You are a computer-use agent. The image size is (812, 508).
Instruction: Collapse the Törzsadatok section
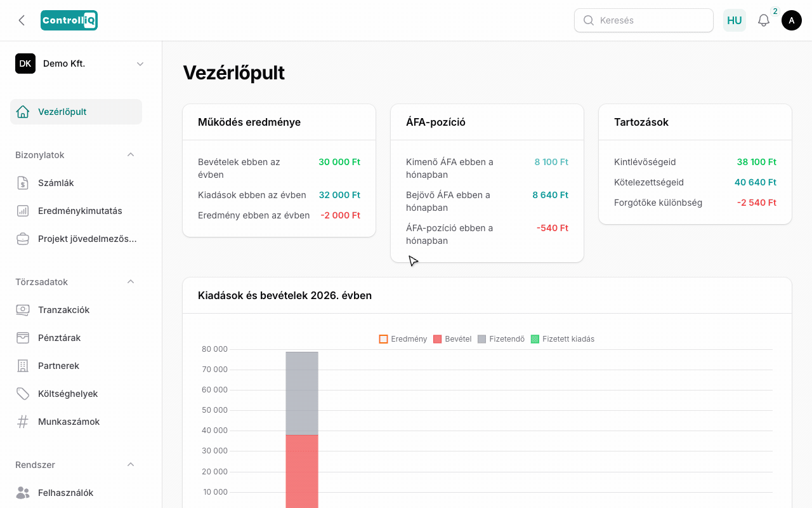click(x=131, y=282)
